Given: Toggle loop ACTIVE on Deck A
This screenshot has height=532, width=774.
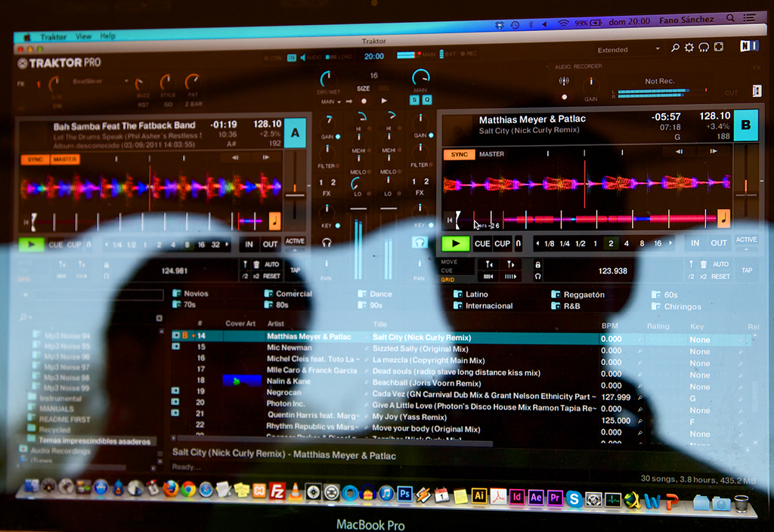Looking at the screenshot, I should click(x=295, y=241).
